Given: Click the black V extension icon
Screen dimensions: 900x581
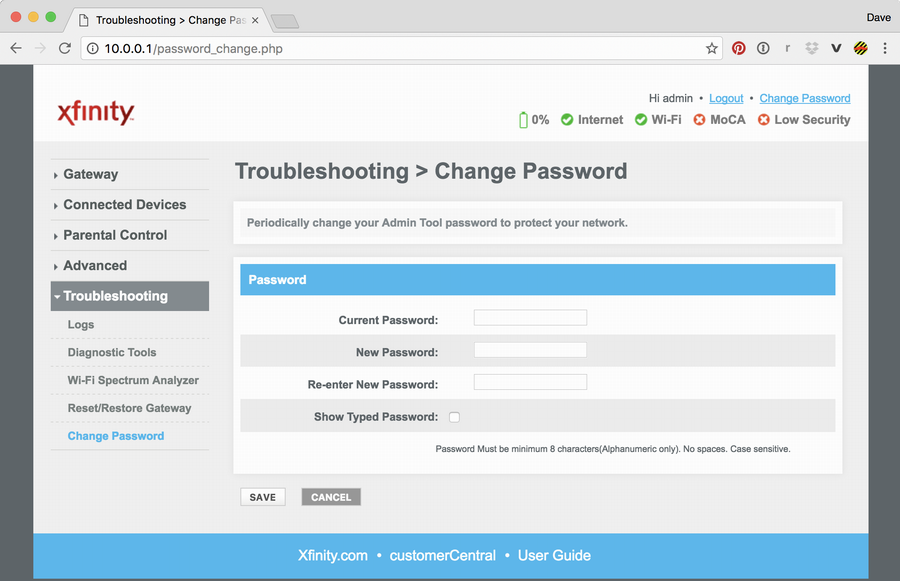Looking at the screenshot, I should [836, 48].
